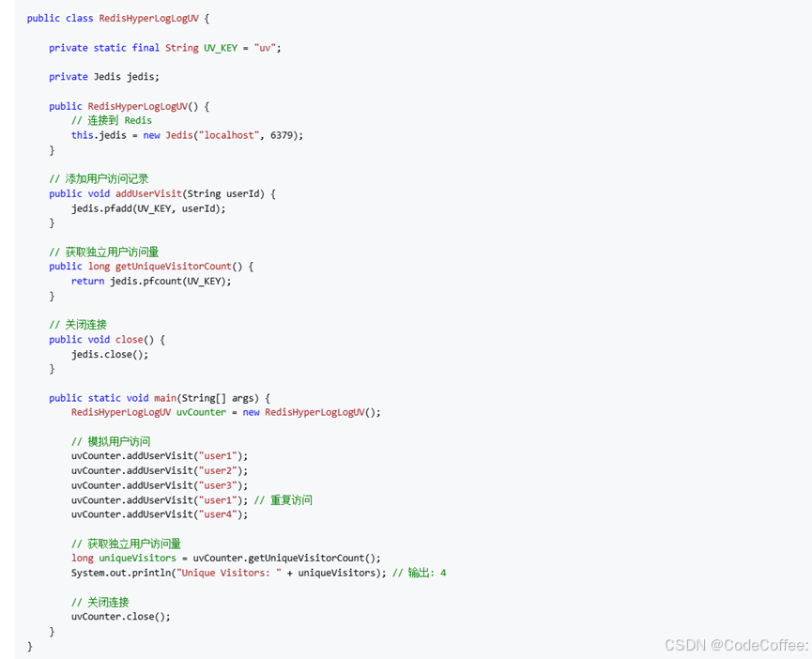Click the comment '// 获取独立用户访问量' above getUniqueVisitorCount method
This screenshot has width=812, height=659.
pos(103,253)
